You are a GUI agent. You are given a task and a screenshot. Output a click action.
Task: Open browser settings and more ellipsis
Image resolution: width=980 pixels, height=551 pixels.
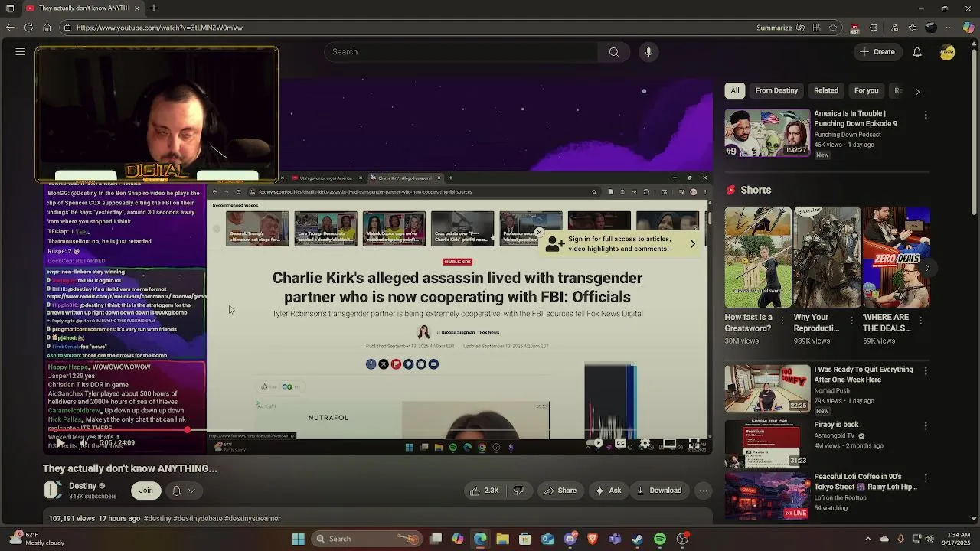[x=948, y=28]
